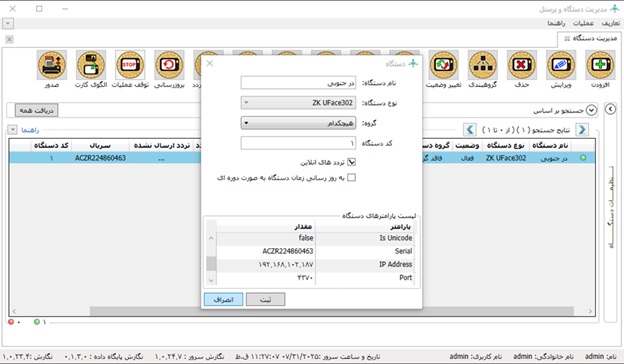The image size is (624, 364).
Task: Select the مدیریت دستگاه tab
Action: click(x=591, y=39)
